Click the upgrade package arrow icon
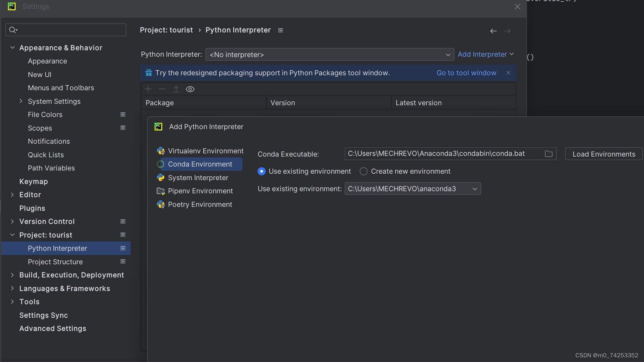Viewport: 644px width, 362px height. pos(176,89)
